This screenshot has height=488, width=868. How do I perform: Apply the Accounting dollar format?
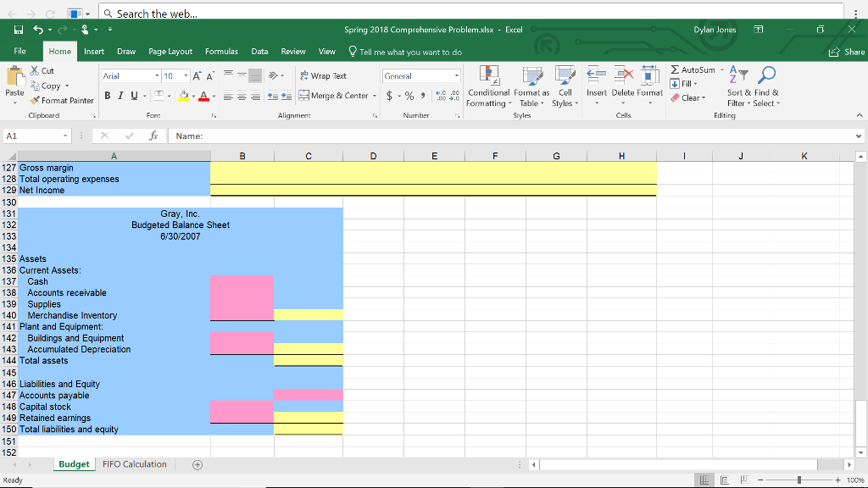click(x=389, y=97)
